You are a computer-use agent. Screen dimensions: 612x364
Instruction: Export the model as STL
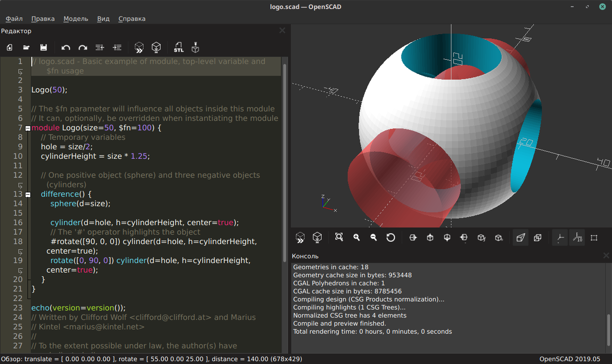click(x=178, y=47)
